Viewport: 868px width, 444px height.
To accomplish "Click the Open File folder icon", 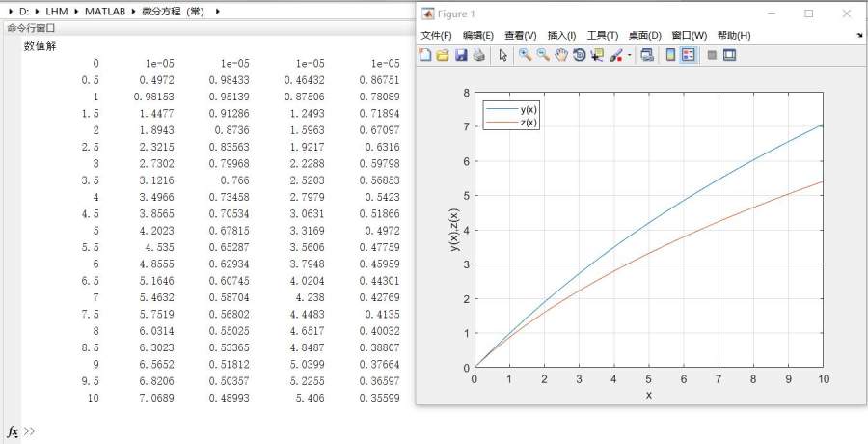I will click(443, 55).
